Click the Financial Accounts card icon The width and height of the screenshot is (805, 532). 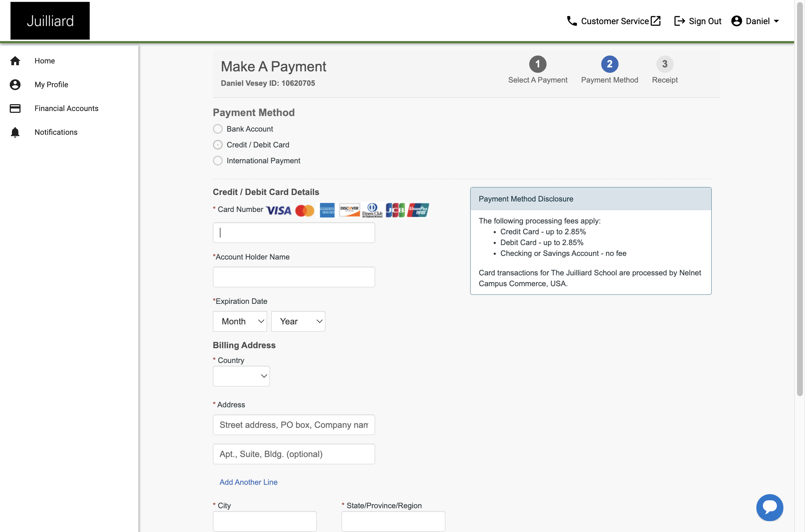click(x=15, y=108)
